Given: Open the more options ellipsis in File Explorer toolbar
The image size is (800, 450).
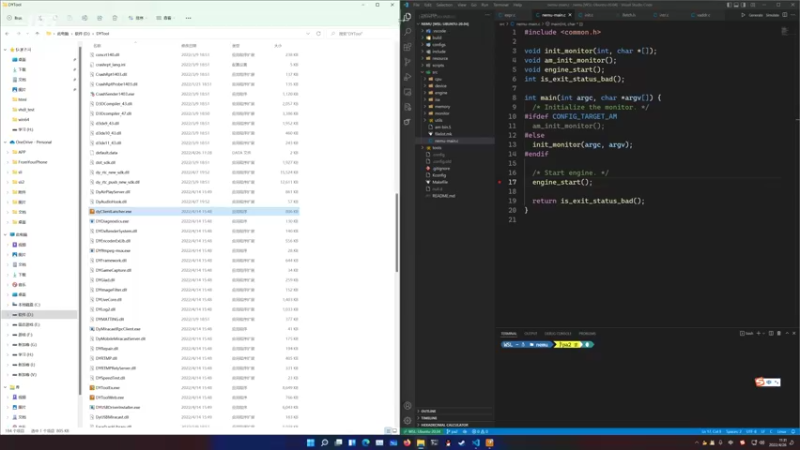Looking at the screenshot, I should tap(188, 18).
